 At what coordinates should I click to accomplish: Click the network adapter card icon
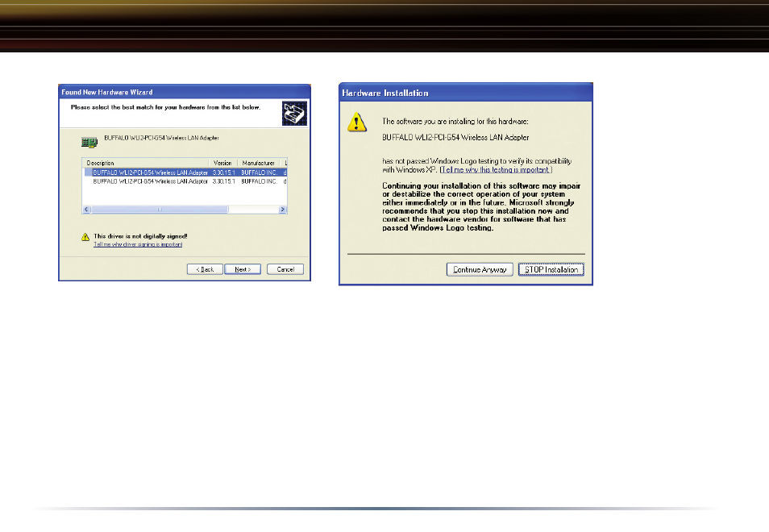click(89, 143)
